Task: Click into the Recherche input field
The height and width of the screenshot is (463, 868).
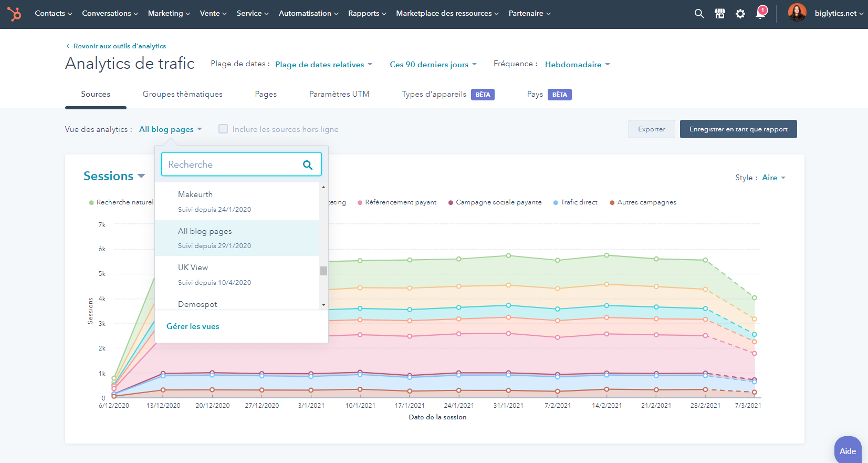Action: point(231,164)
